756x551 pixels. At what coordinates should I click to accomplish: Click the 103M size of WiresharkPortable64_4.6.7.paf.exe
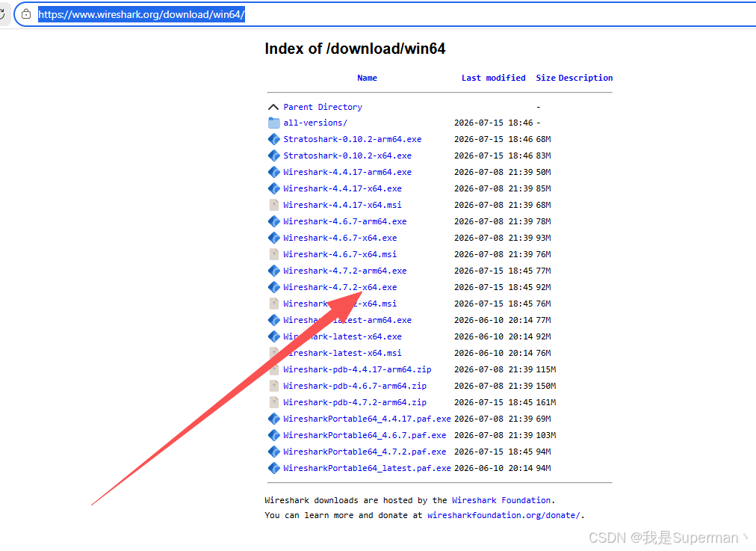tap(546, 435)
